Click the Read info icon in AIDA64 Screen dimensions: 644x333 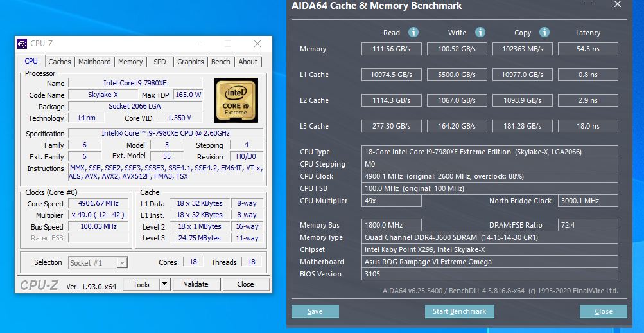pos(413,33)
